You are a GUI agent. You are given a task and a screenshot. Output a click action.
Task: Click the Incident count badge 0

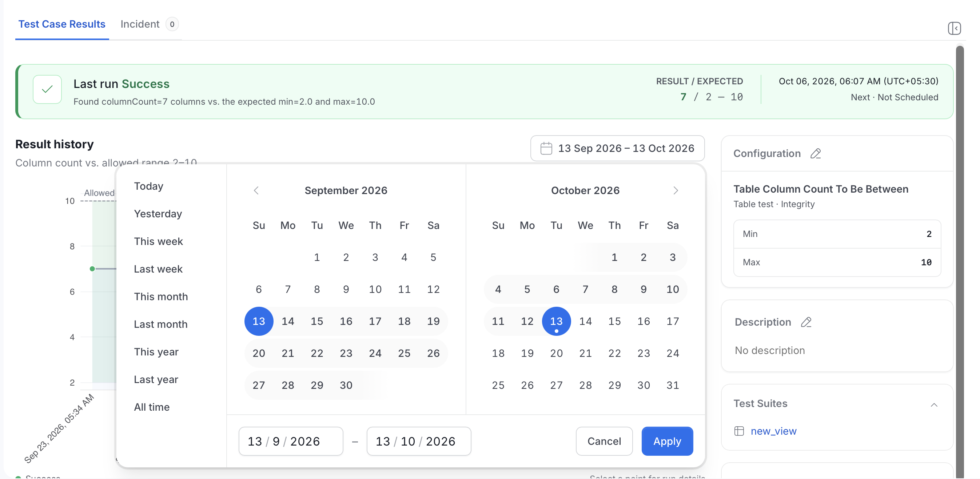[x=172, y=24]
